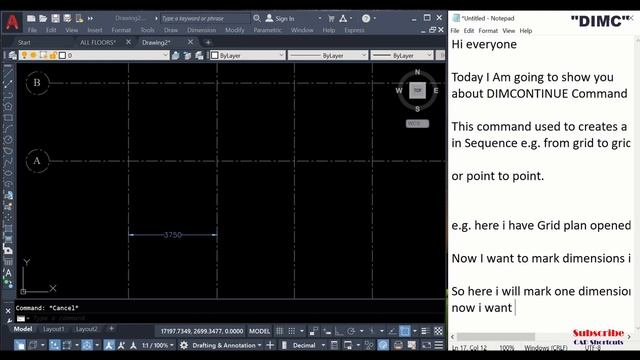Open the ByLayer lineweight control dropdown
Screen dimensions: 640x360
point(429,55)
